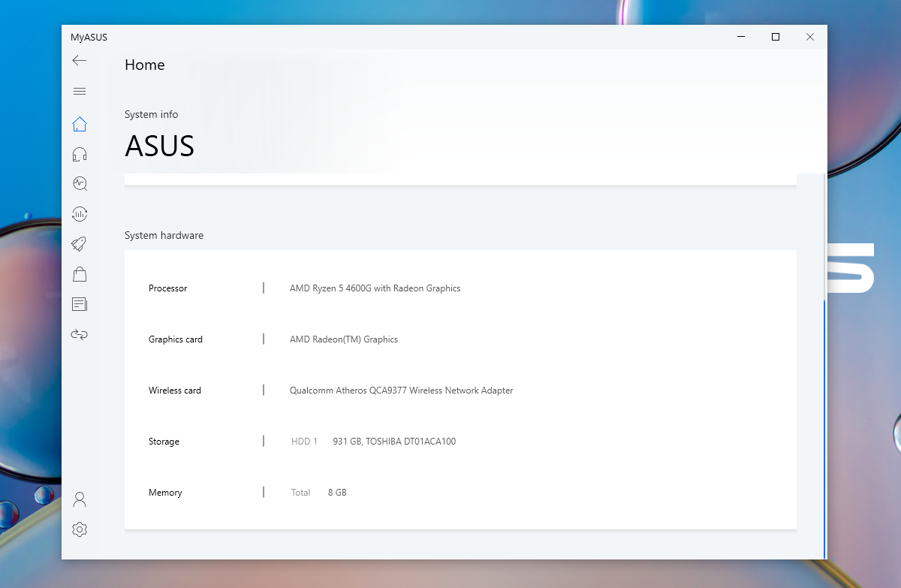Click the Processor label
Screen dimensions: 901x588
[167, 288]
